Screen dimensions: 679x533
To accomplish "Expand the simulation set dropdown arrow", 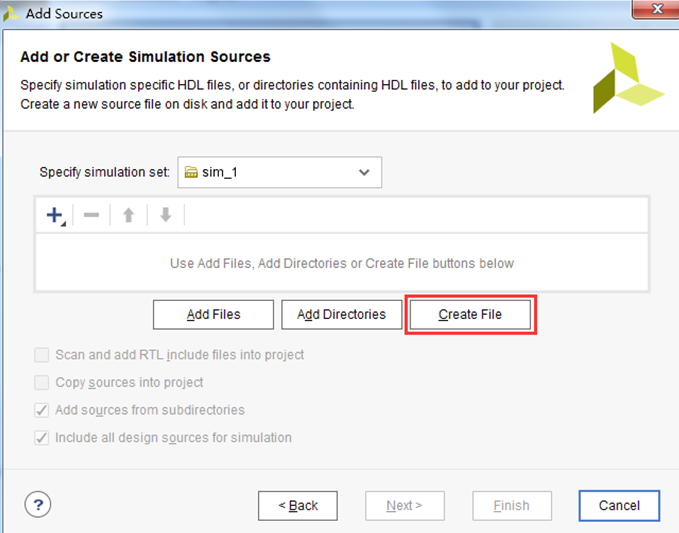I will point(364,172).
